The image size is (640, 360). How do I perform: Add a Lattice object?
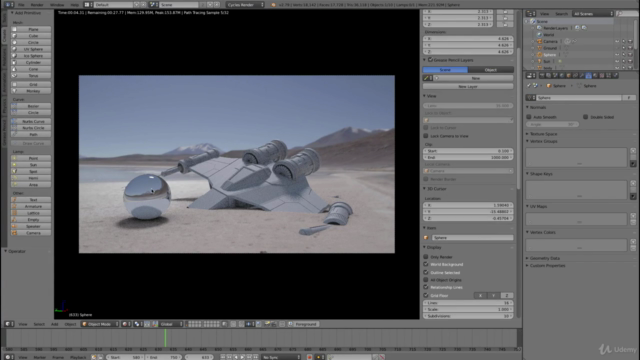click(31, 213)
